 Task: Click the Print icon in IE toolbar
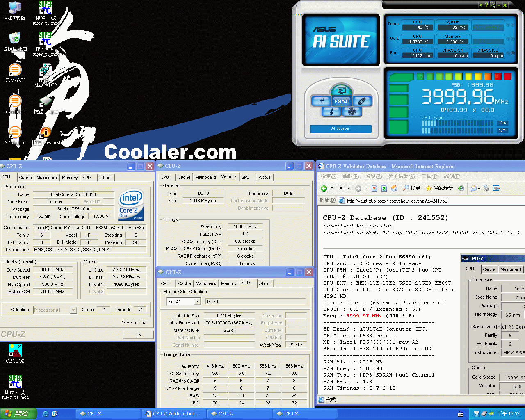click(x=486, y=188)
